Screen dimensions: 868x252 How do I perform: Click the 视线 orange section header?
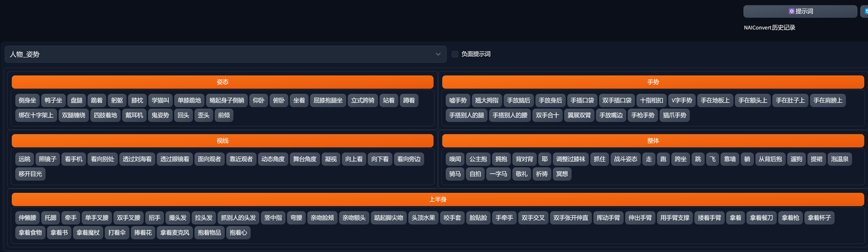222,141
